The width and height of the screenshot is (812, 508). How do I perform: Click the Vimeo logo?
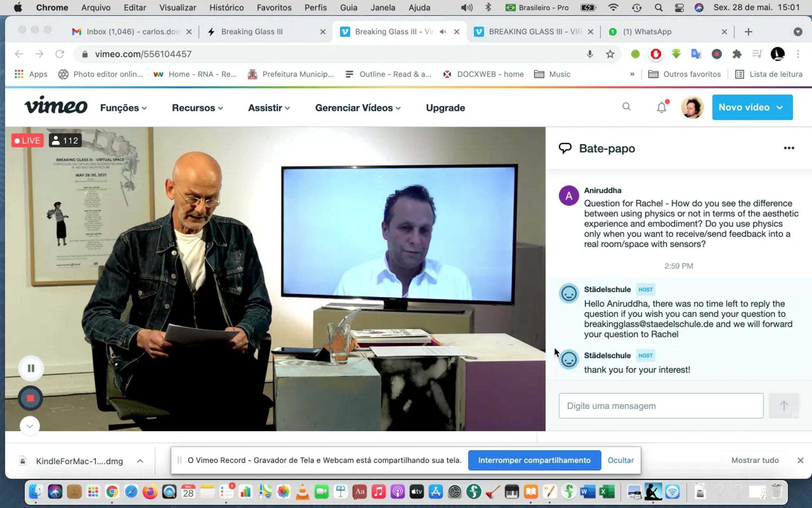point(56,106)
